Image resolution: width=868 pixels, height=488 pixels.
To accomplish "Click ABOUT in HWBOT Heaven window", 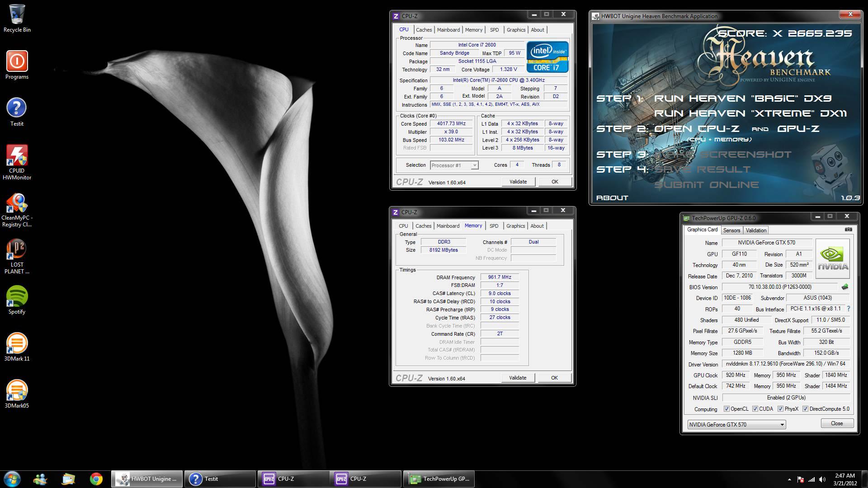I will pos(612,198).
